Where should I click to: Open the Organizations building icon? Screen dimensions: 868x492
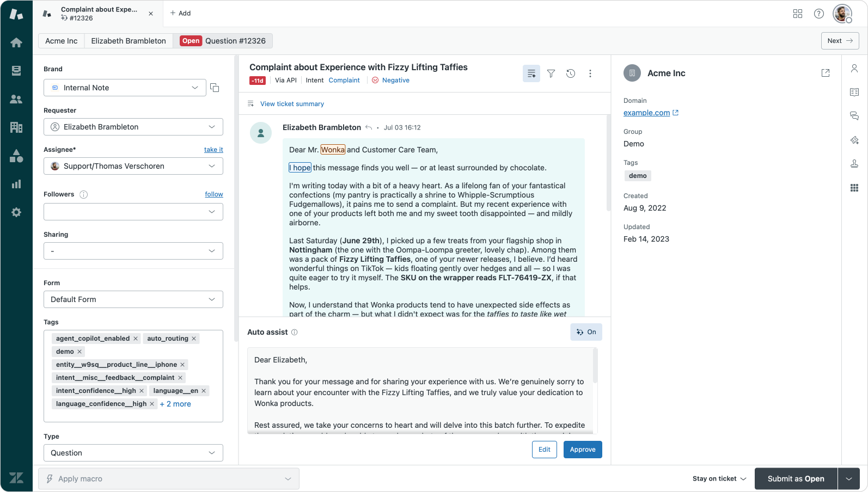[x=16, y=127]
